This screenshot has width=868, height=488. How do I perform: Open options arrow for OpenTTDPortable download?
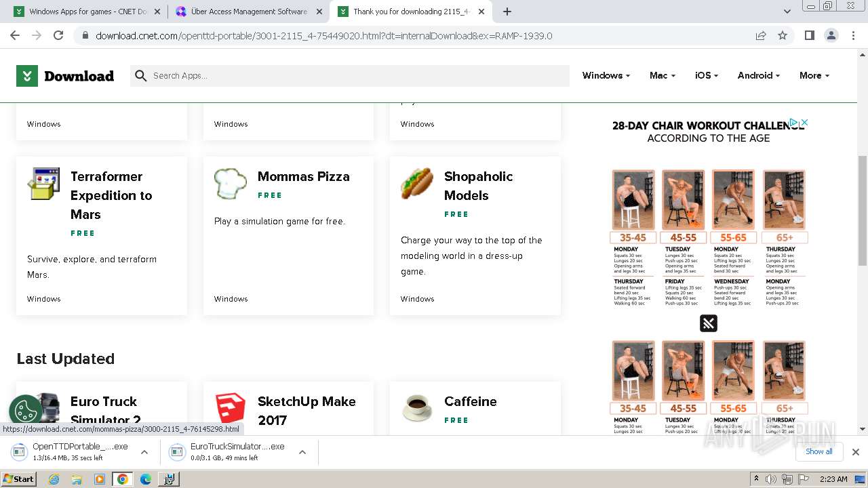[x=144, y=452]
